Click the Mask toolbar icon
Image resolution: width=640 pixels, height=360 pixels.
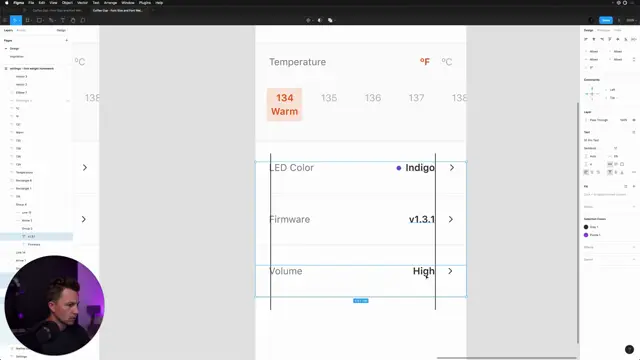(x=320, y=20)
